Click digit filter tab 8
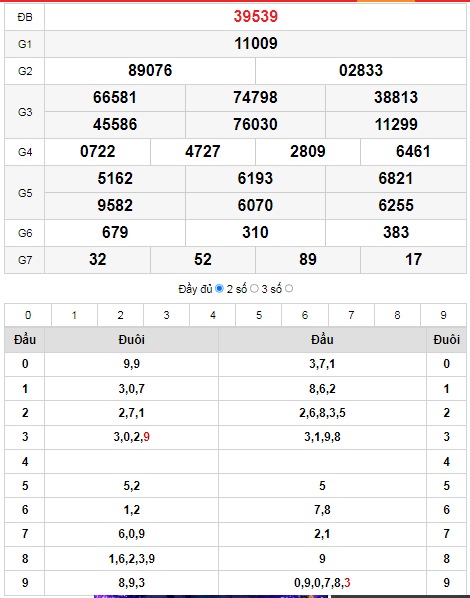This screenshot has width=470, height=598. [397, 315]
